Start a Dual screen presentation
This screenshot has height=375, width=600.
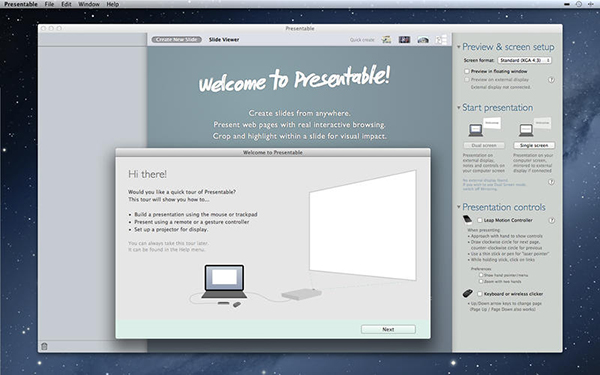click(484, 145)
